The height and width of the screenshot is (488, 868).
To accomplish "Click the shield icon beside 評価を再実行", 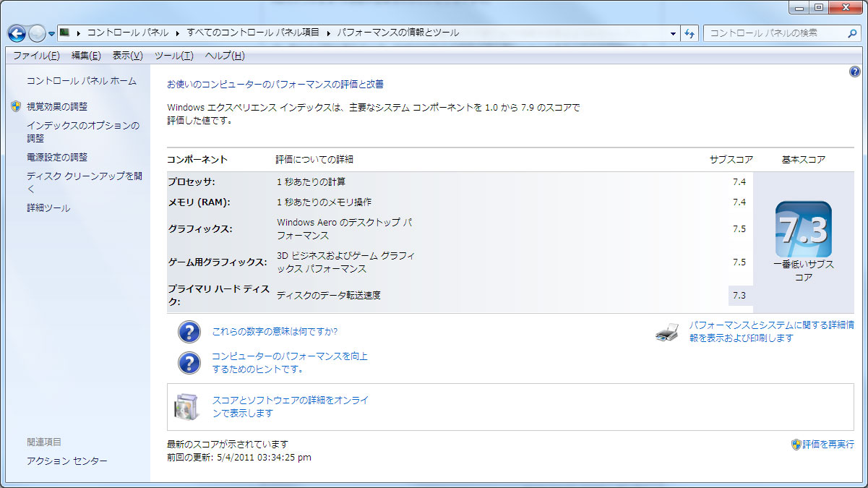I will (796, 444).
